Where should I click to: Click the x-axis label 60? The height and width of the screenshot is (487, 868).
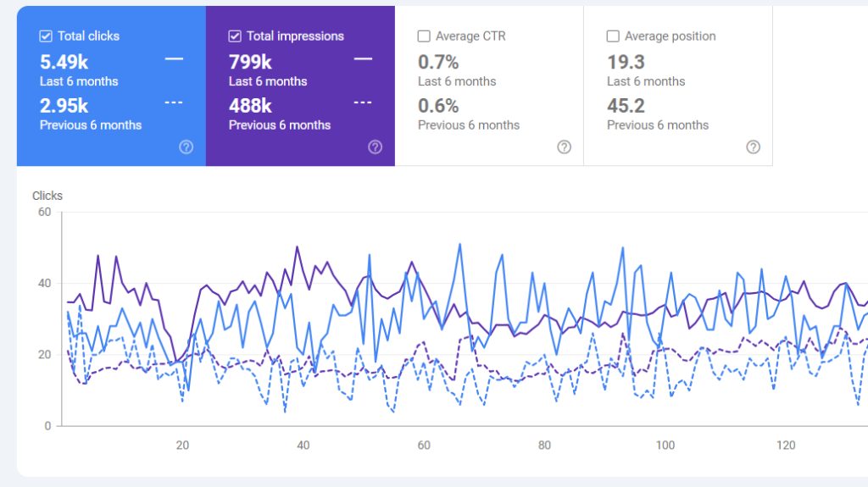tap(424, 445)
